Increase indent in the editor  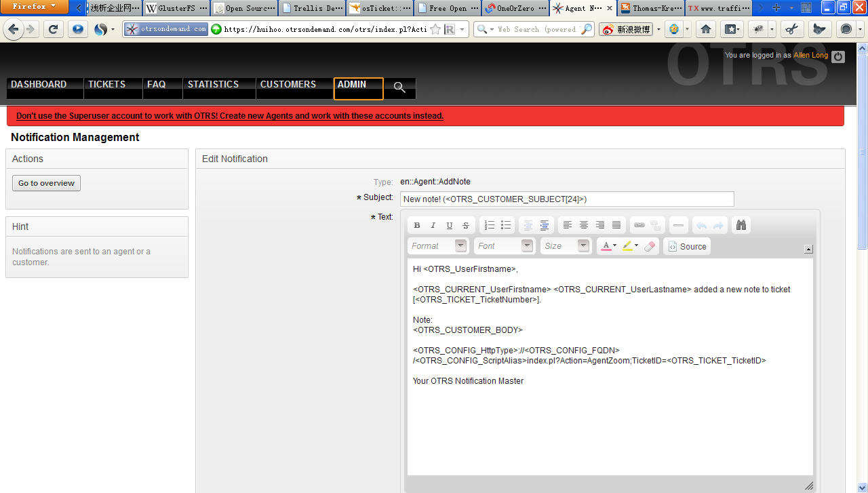point(545,225)
